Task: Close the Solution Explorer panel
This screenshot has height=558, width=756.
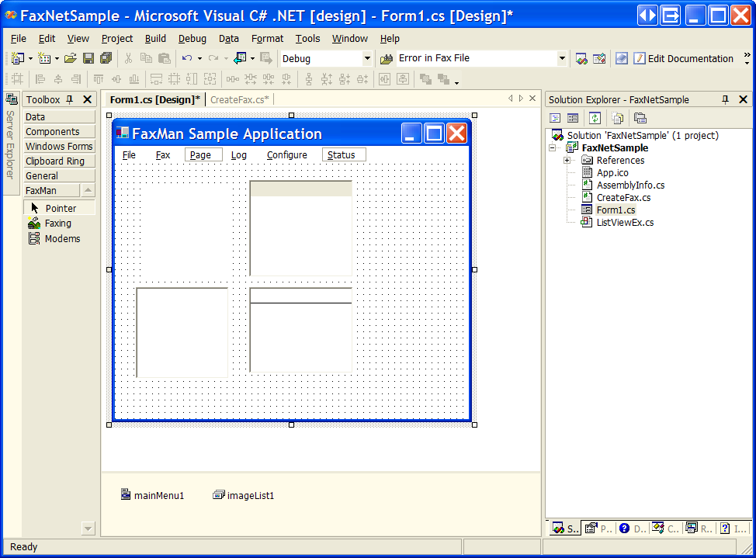Action: point(743,100)
